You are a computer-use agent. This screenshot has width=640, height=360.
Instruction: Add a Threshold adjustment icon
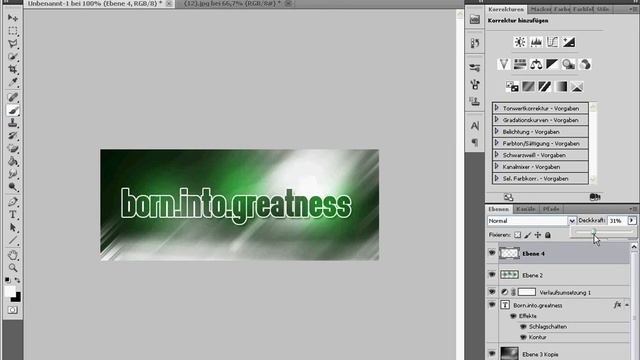(x=544, y=87)
